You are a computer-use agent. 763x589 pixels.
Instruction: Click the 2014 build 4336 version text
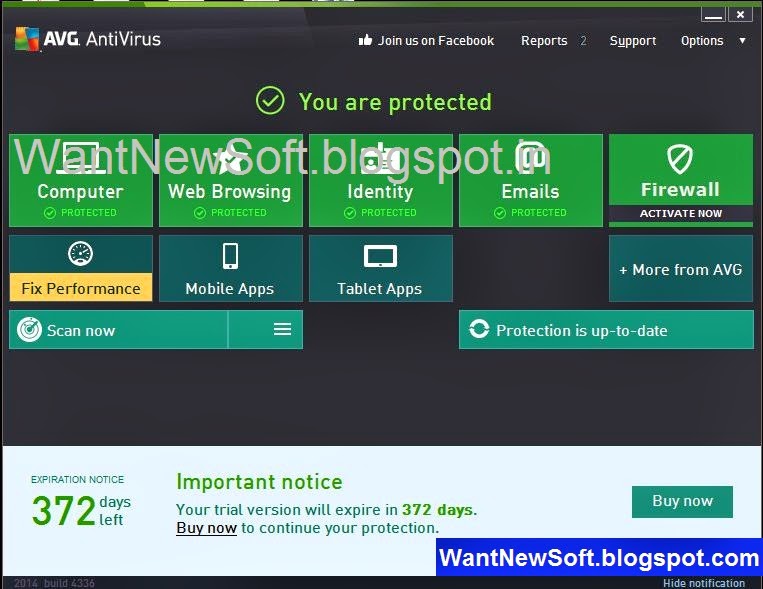pyautogui.click(x=54, y=583)
